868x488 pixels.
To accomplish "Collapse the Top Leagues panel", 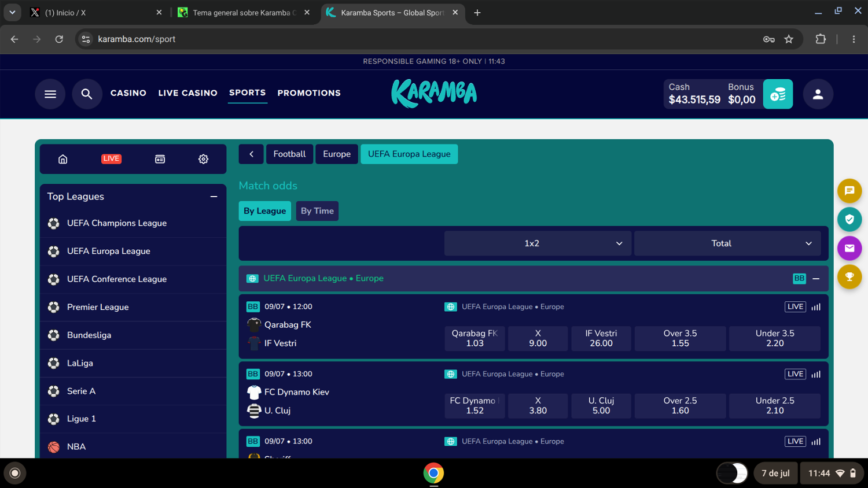I will (214, 197).
